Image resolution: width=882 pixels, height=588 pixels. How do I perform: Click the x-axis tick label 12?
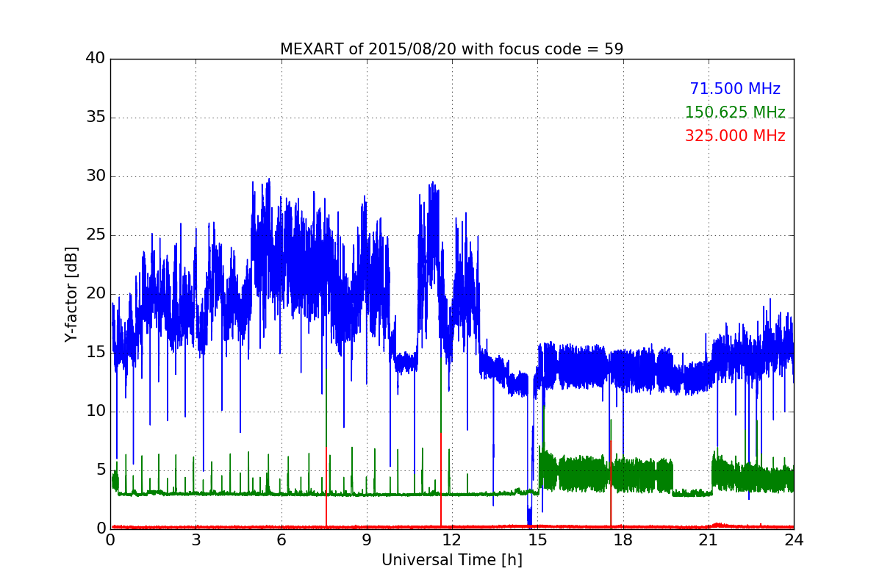click(x=452, y=539)
